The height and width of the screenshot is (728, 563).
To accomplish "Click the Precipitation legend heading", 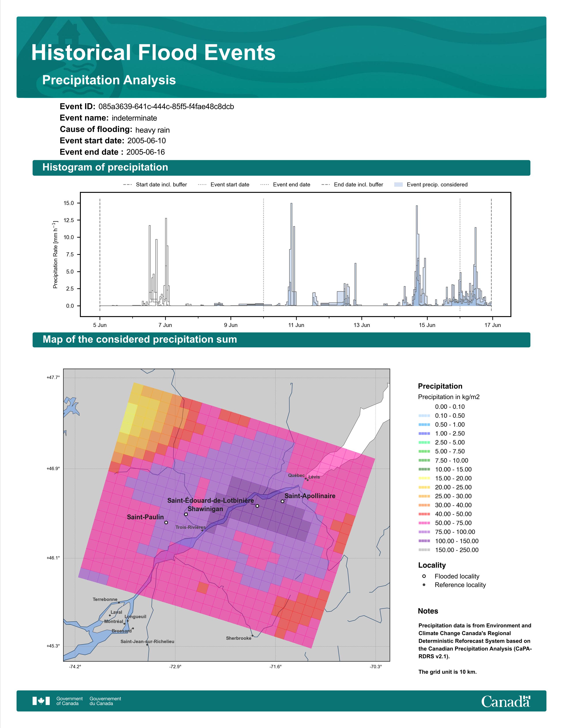I will (440, 386).
